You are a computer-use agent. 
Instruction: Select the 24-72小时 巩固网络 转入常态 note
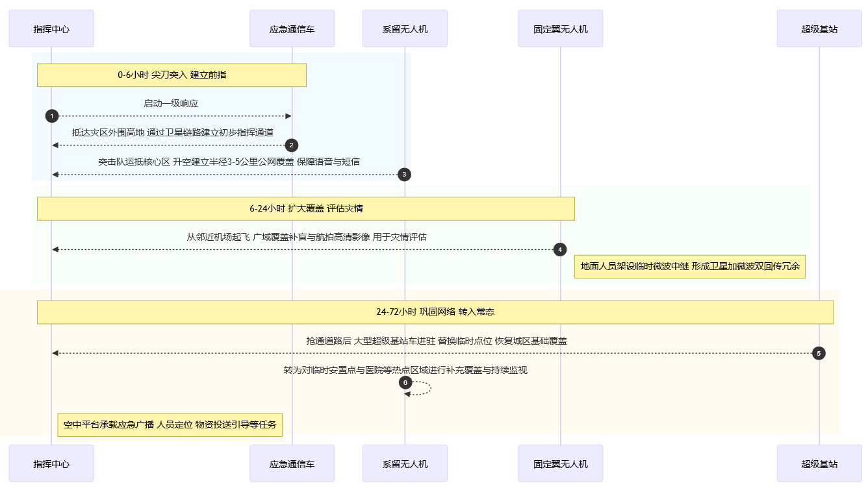click(x=435, y=312)
